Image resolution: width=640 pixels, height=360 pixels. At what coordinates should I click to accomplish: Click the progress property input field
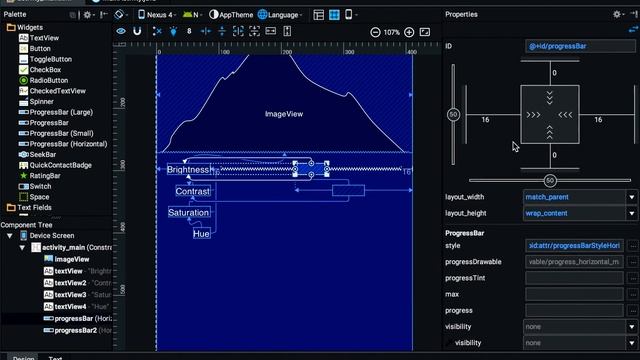click(574, 311)
